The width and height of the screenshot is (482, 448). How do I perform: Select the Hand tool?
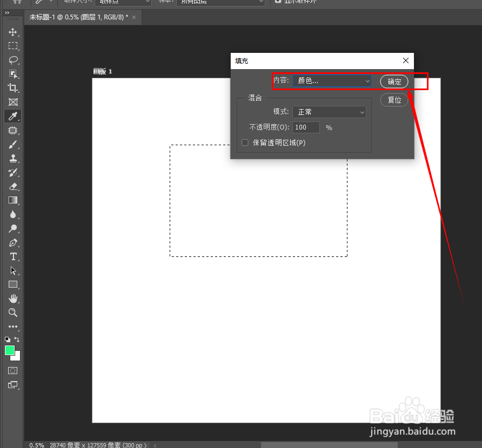point(13,298)
